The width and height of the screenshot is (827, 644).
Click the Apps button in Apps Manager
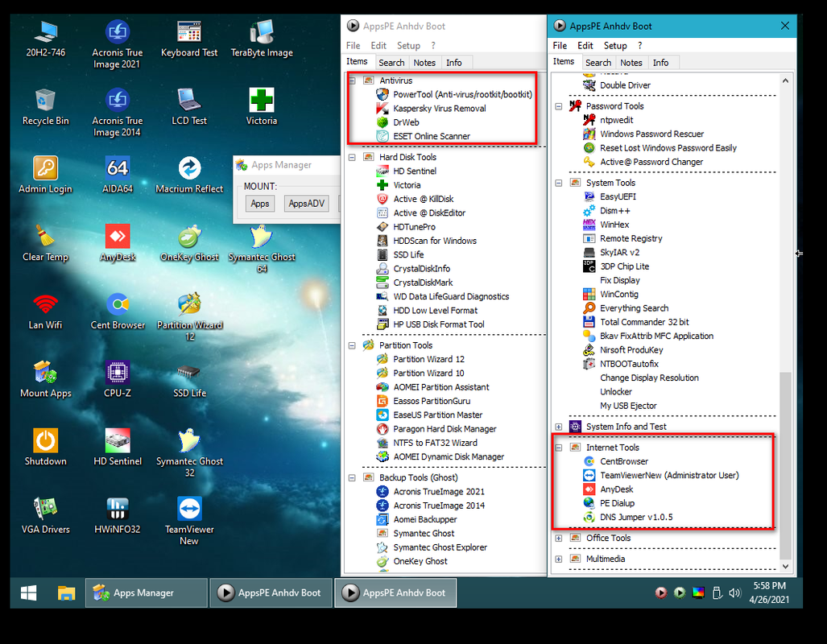tap(259, 204)
